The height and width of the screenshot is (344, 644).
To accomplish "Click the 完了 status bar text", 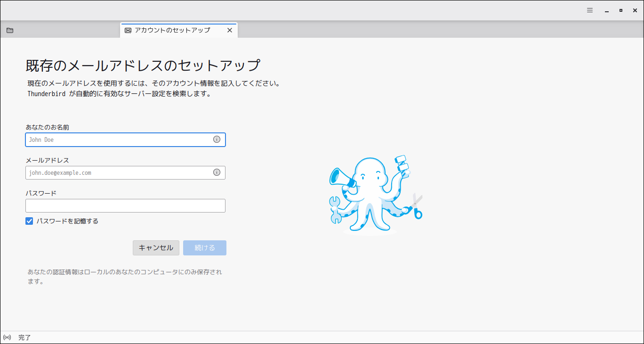I will (24, 337).
